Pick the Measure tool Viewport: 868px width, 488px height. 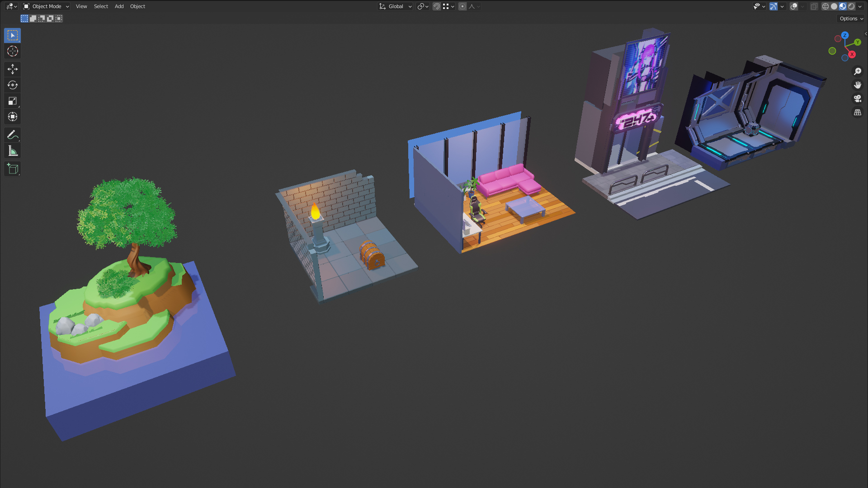(x=13, y=151)
